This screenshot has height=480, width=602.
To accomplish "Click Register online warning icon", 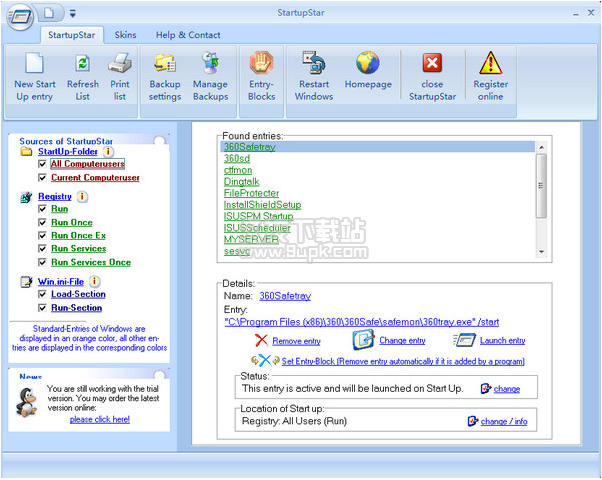I will tap(491, 63).
